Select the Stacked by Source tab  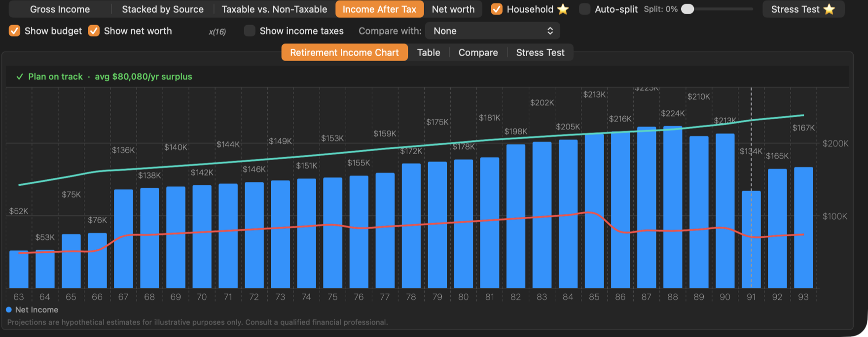163,9
